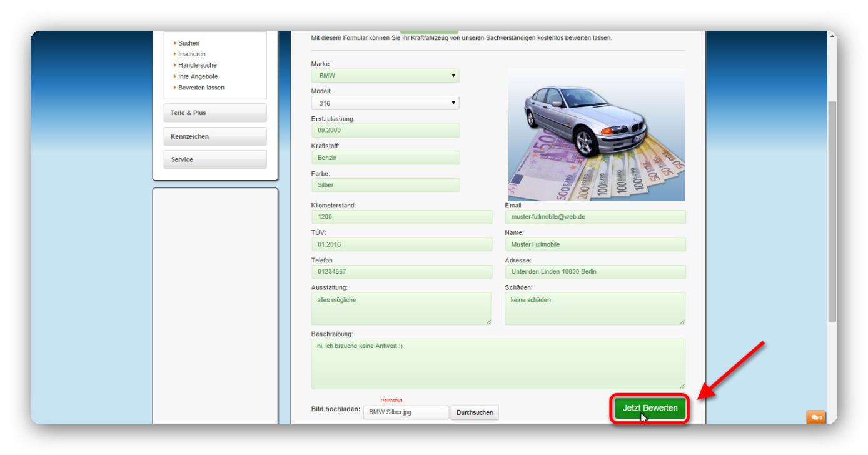Click the Durchsuchen browse button
The image size is (868, 455).
475,413
